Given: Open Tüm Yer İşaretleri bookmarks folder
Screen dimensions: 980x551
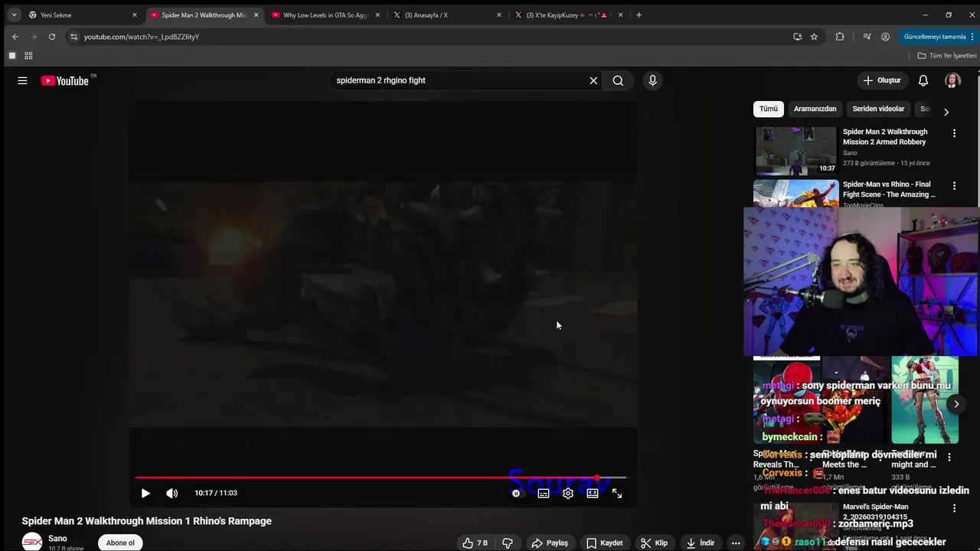Looking at the screenshot, I should [947, 56].
